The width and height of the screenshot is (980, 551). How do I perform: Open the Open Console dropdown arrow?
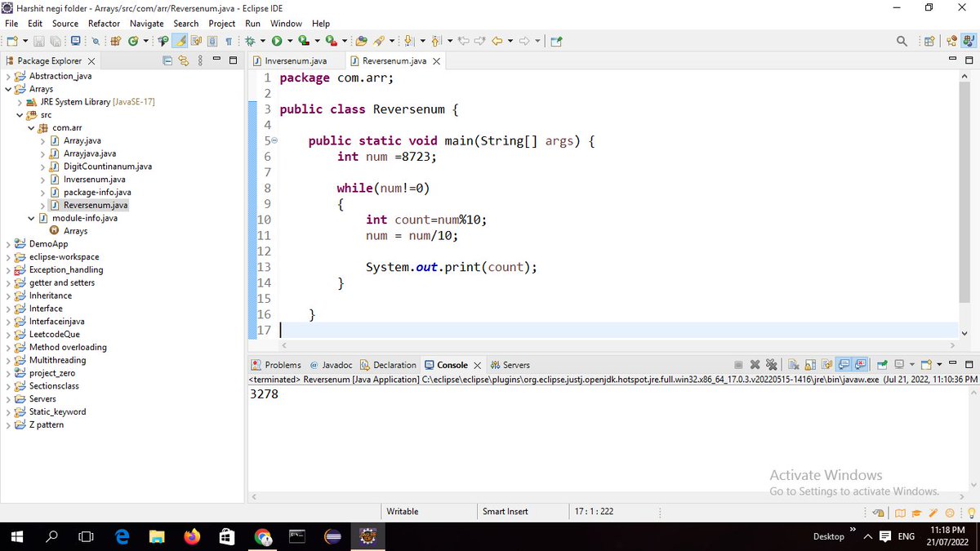click(939, 365)
